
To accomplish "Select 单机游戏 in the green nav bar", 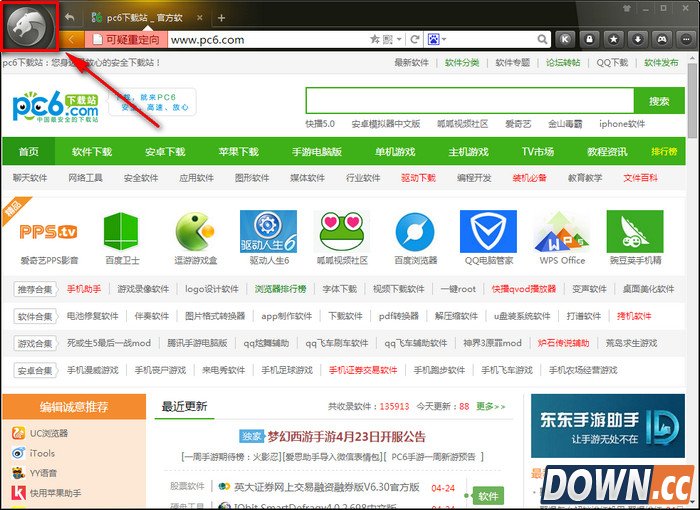I will click(395, 151).
